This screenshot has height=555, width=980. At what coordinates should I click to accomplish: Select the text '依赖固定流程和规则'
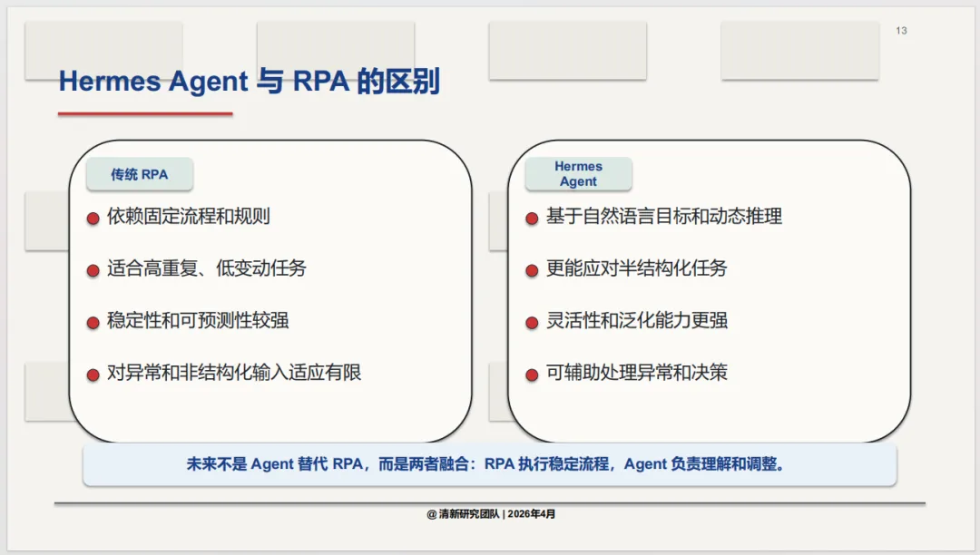tap(188, 217)
